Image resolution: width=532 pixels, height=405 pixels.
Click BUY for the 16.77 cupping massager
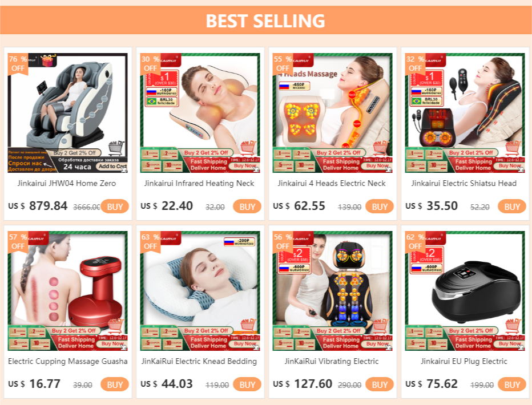[x=115, y=384]
